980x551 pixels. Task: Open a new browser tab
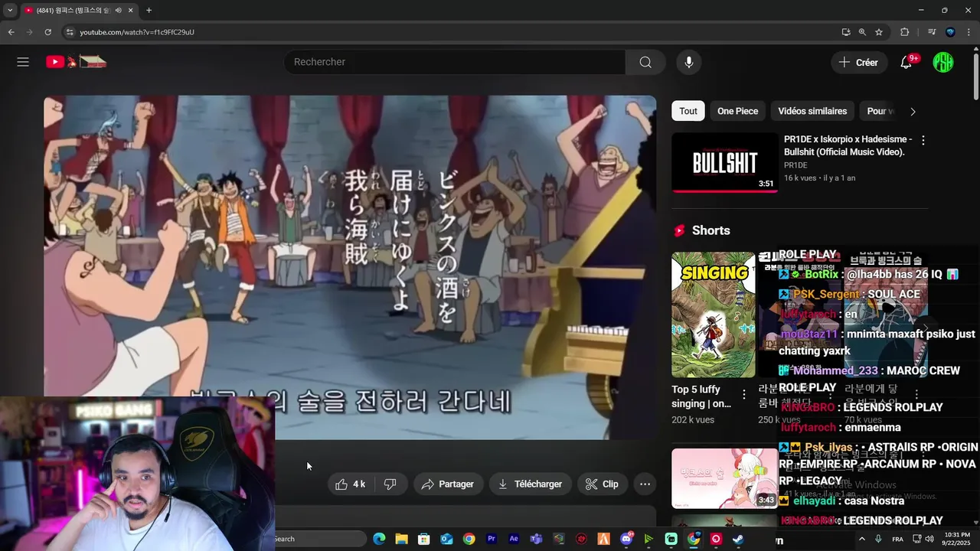pos(149,11)
